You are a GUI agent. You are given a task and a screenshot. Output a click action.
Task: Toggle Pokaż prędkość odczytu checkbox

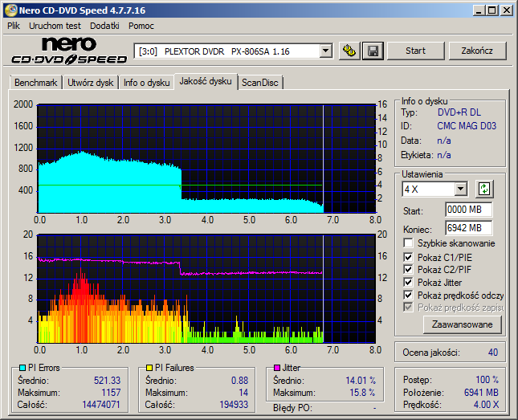(408, 295)
